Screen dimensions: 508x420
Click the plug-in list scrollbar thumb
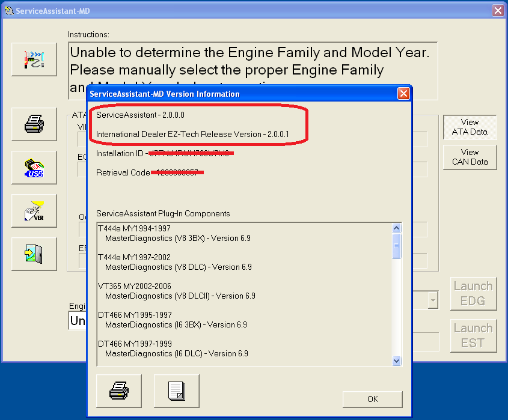point(396,246)
